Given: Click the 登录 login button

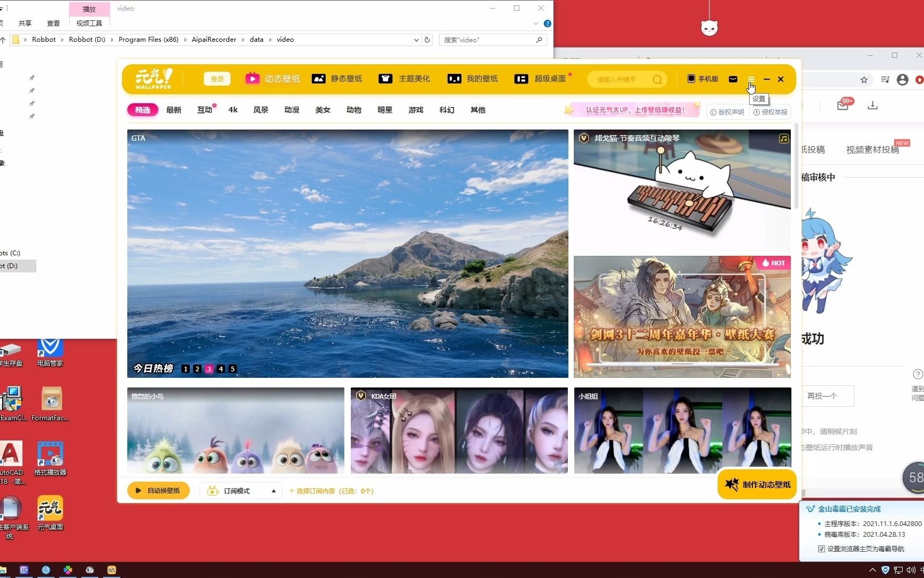Looking at the screenshot, I should pos(217,79).
